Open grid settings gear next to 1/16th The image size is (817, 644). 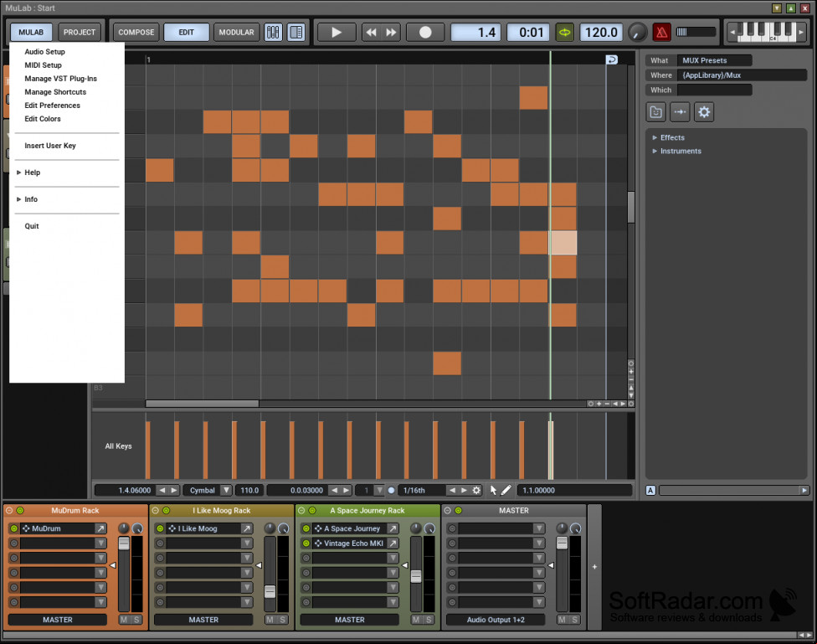point(476,490)
